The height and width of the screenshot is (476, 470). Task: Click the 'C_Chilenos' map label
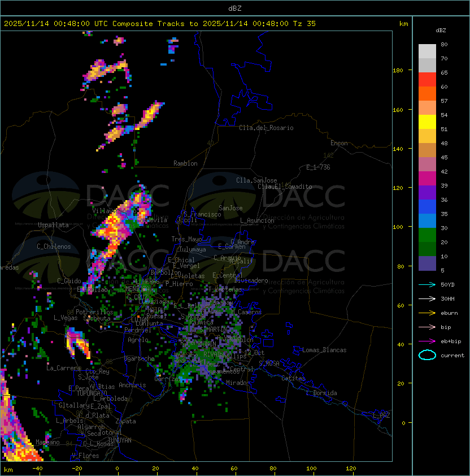54,246
